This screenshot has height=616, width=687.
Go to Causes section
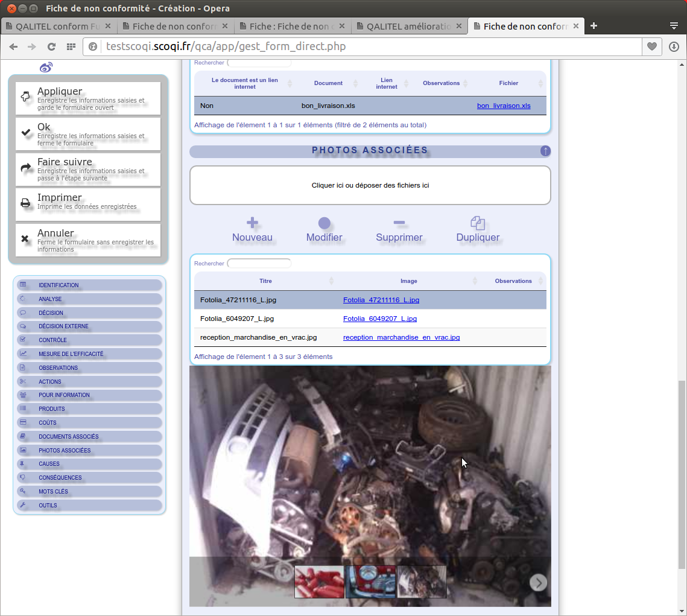[x=89, y=464]
